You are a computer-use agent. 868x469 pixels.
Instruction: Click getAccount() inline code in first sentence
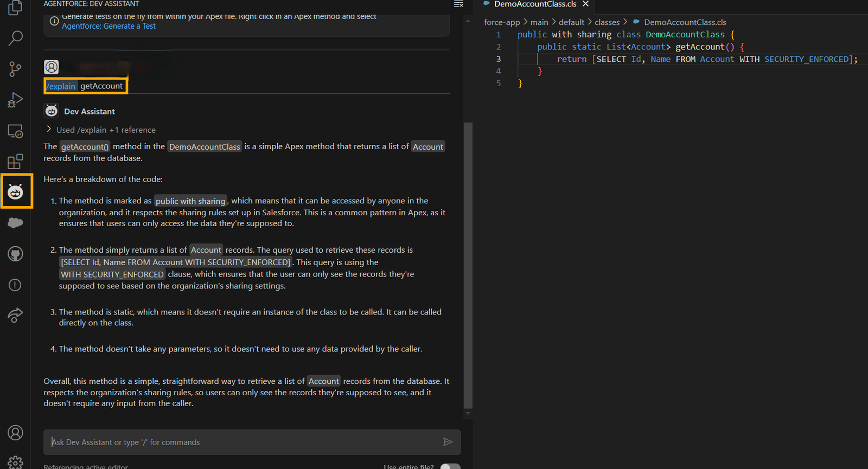(x=85, y=146)
